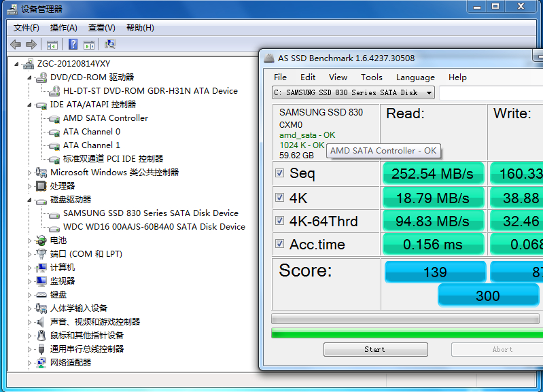Viewport: 543px width, 392px height.
Task: Click the ATA Channel 1 device icon
Action: point(54,146)
